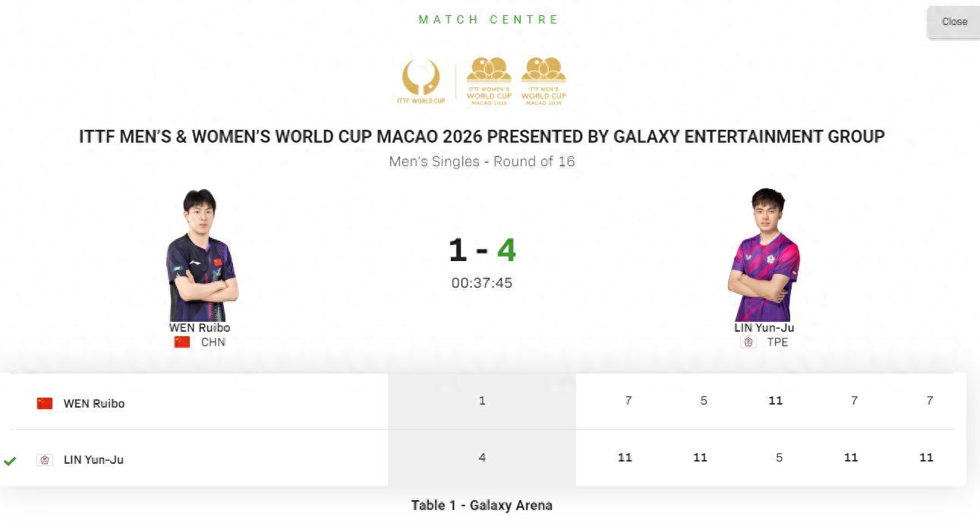The height and width of the screenshot is (526, 980).
Task: Click LIN Yun-Ju name in the score table
Action: coord(93,459)
